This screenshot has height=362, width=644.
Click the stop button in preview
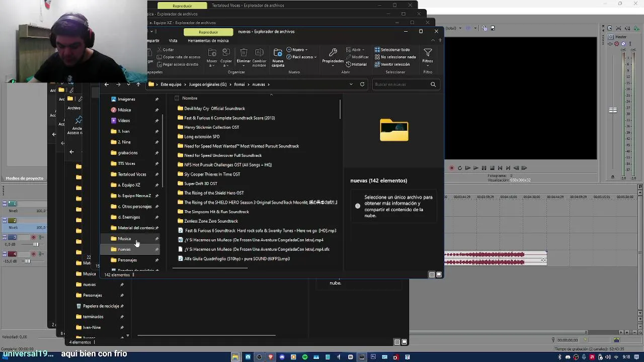pyautogui.click(x=492, y=168)
